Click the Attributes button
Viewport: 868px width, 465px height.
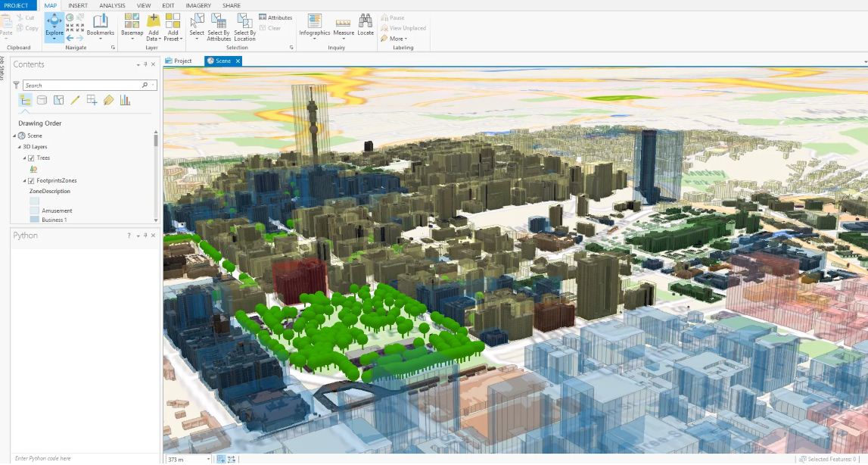[275, 17]
